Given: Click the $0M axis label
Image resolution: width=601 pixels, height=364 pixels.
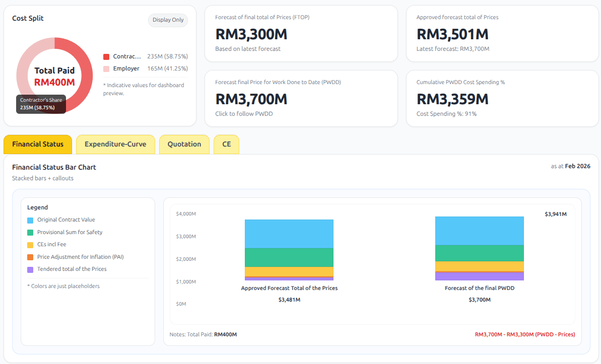Looking at the screenshot, I should tap(181, 304).
